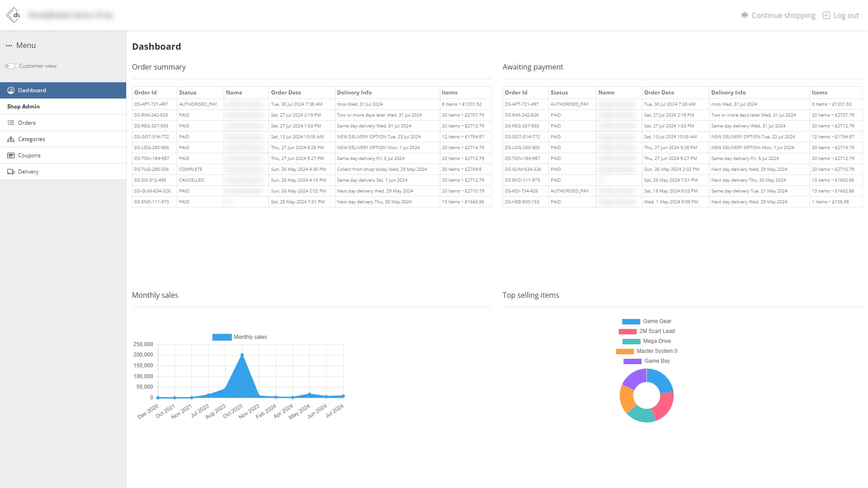Click the Categories hierarchy icon

point(11,139)
